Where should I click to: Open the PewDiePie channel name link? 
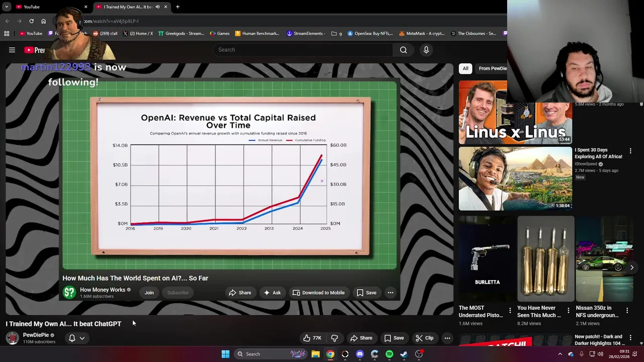36,335
